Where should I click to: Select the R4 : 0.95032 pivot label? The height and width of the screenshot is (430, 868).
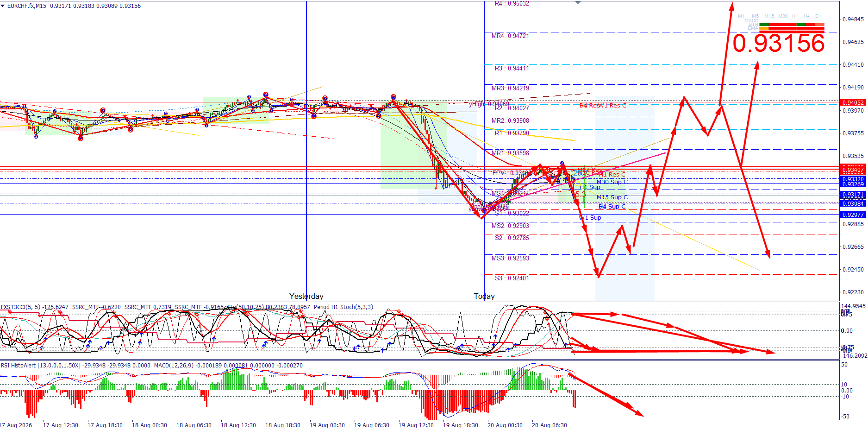512,3
